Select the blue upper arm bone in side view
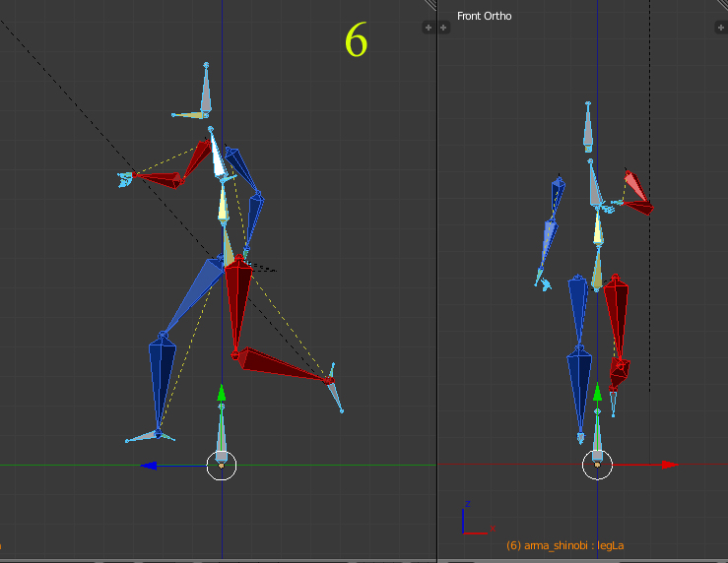This screenshot has width=728, height=563. click(241, 169)
